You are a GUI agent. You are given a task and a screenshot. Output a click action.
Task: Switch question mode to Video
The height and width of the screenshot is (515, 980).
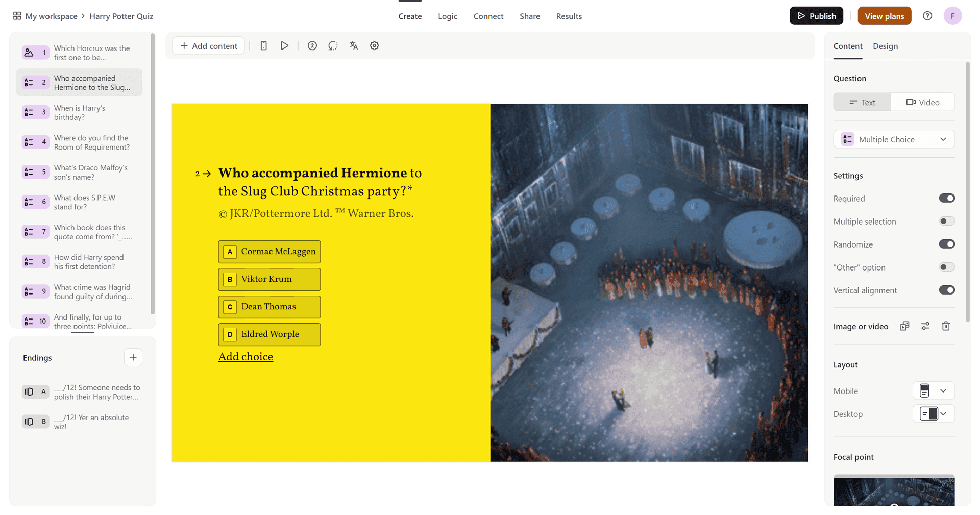pyautogui.click(x=923, y=102)
